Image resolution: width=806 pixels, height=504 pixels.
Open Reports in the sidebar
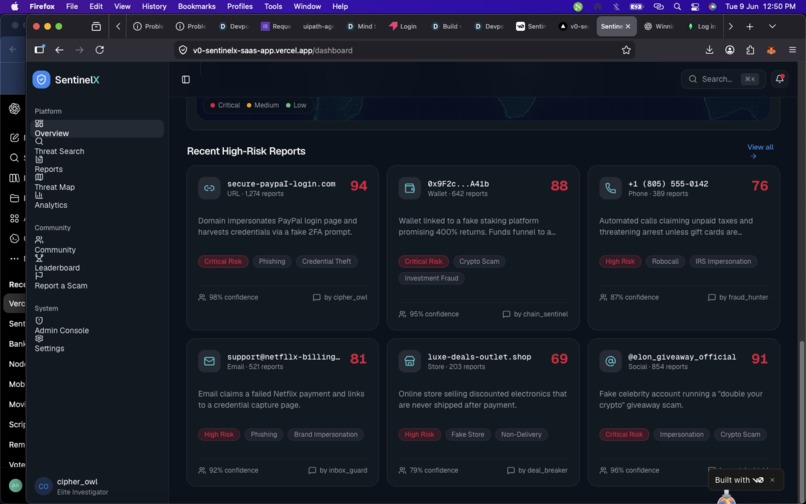click(x=96, y=165)
